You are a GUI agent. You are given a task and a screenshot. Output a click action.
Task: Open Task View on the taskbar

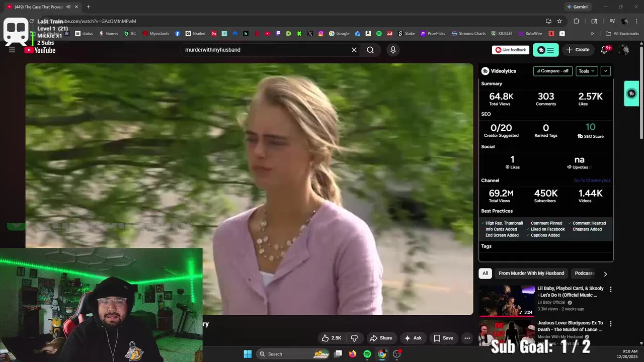coord(339,354)
